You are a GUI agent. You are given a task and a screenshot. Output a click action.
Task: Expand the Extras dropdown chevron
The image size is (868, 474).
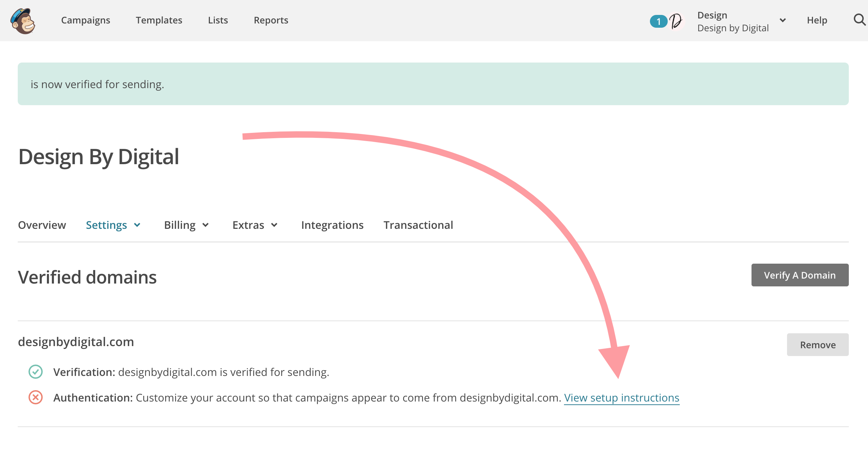coord(274,225)
